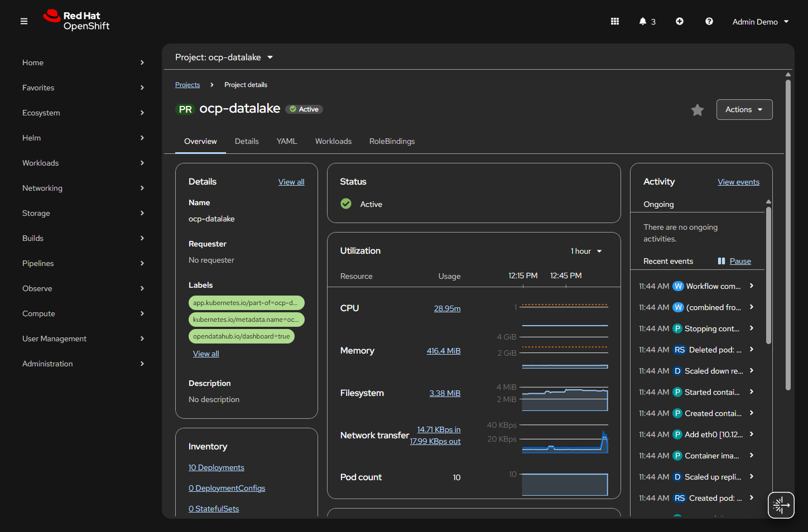Click the plus import icon

(680, 21)
